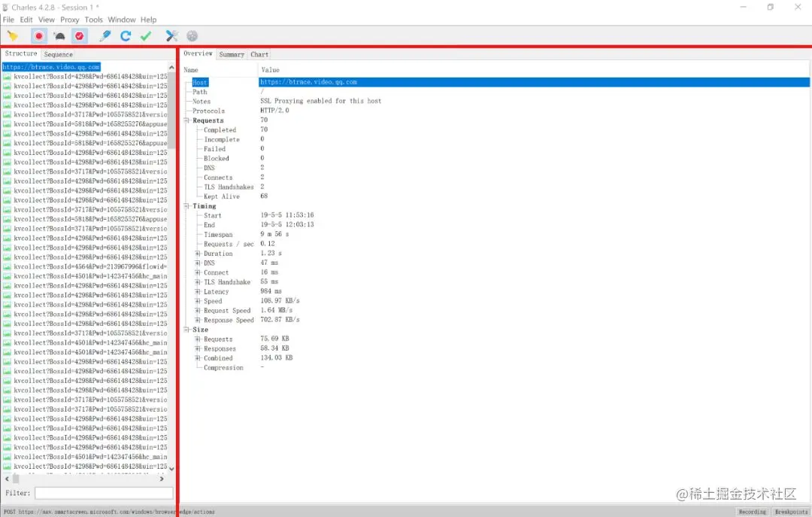
Task: Select the Blocked requests row
Action: pyautogui.click(x=496, y=158)
